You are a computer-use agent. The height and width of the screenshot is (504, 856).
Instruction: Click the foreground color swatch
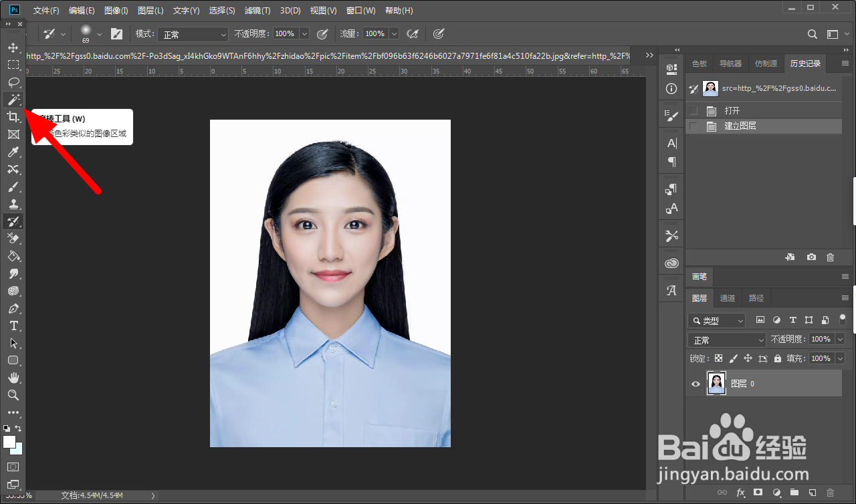pos(9,442)
